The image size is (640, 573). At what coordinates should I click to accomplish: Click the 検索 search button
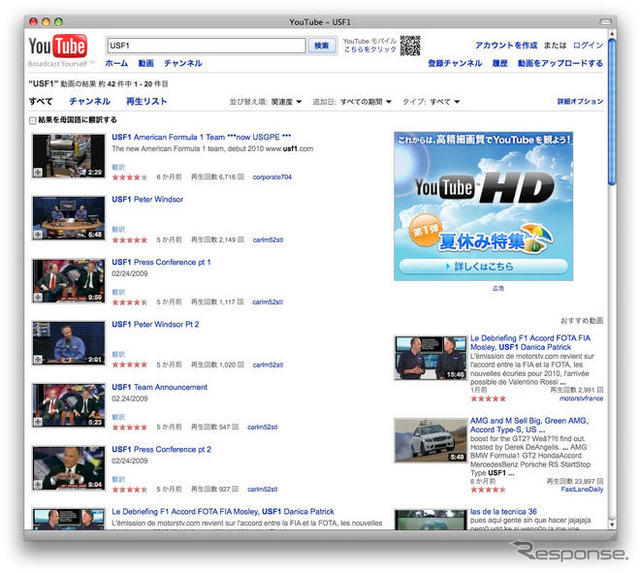322,46
